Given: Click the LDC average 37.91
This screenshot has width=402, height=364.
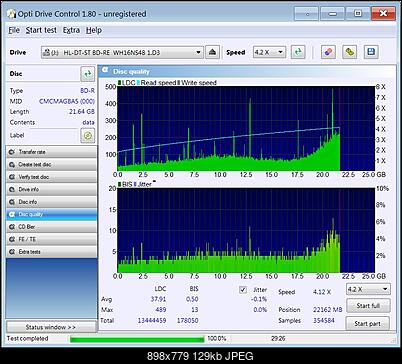Looking at the screenshot, I should [158, 299].
